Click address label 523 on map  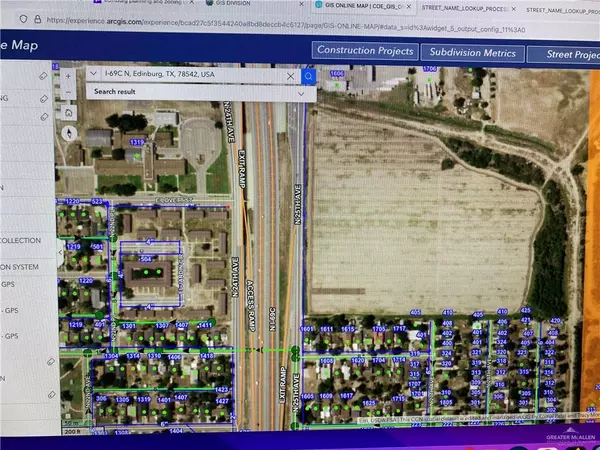[x=97, y=202]
